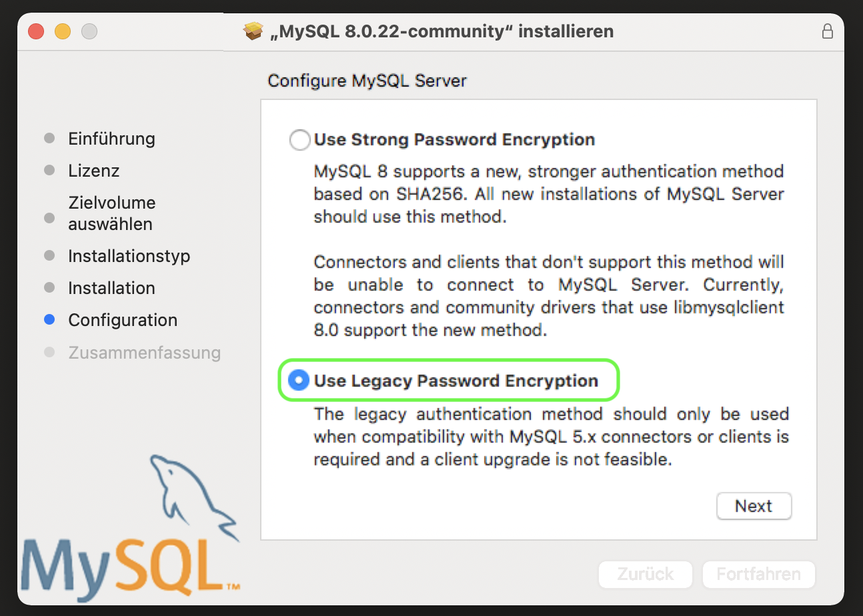Image resolution: width=863 pixels, height=616 pixels.
Task: Choose Use Legacy Password Encryption option
Action: click(x=299, y=381)
